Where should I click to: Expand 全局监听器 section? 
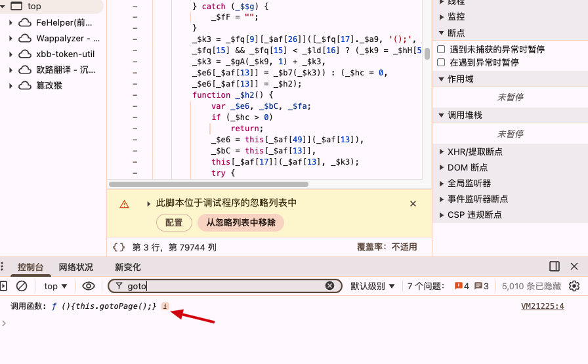pyautogui.click(x=442, y=184)
